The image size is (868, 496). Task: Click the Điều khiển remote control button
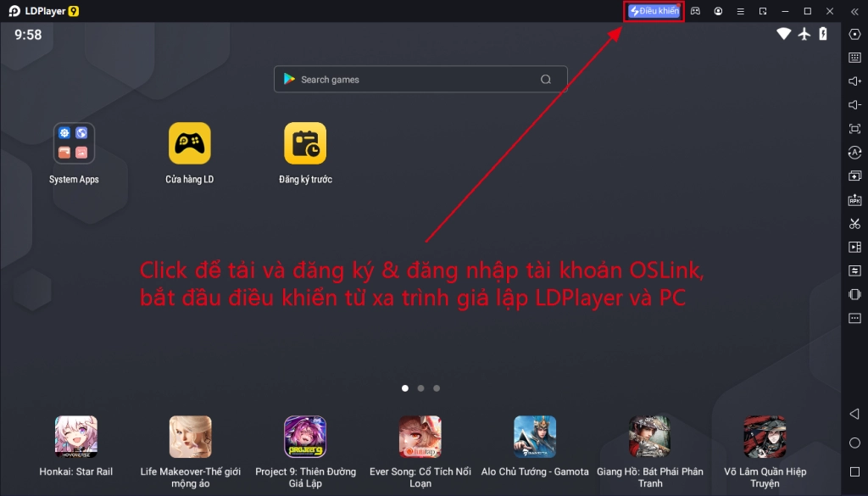(x=654, y=11)
